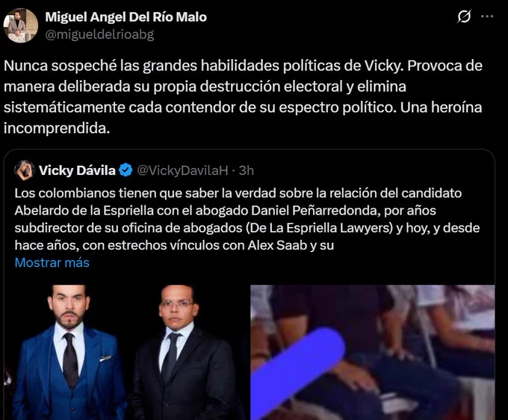Image resolution: width=508 pixels, height=420 pixels.
Task: Open the Grok explain icon
Action: tap(464, 16)
